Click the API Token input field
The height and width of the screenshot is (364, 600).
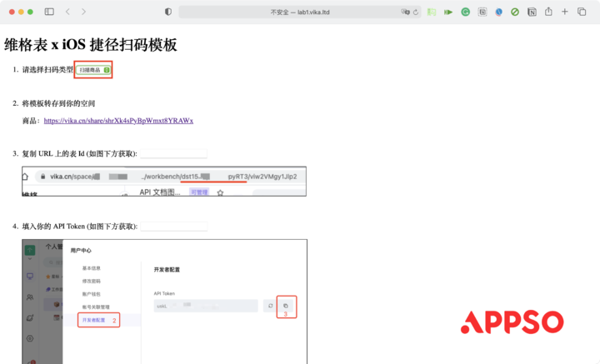pos(174,227)
